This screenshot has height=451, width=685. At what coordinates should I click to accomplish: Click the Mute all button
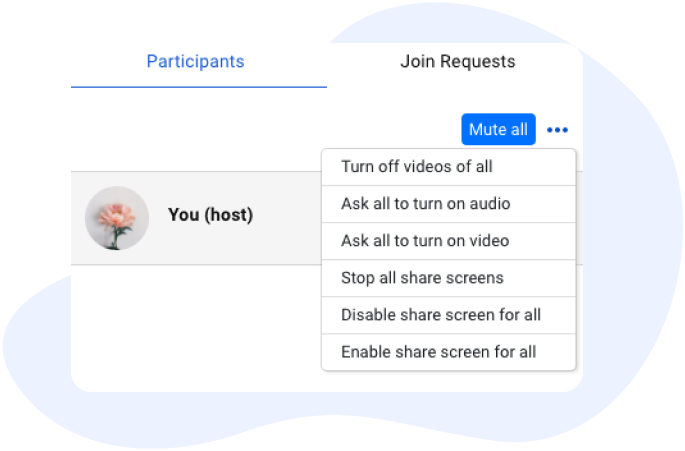(x=498, y=129)
